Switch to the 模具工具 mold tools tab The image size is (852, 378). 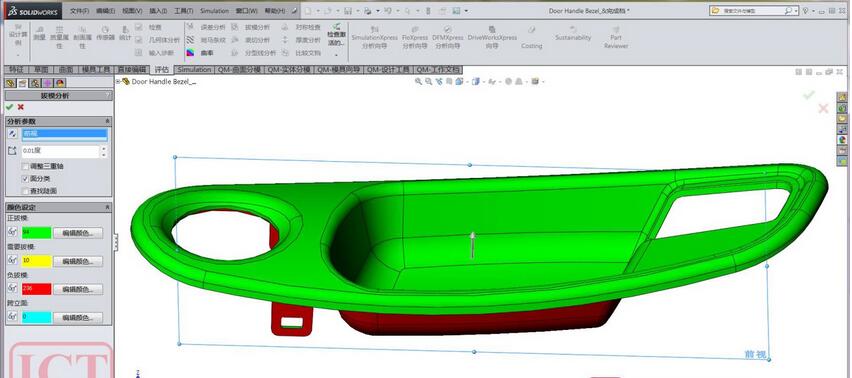[x=96, y=70]
